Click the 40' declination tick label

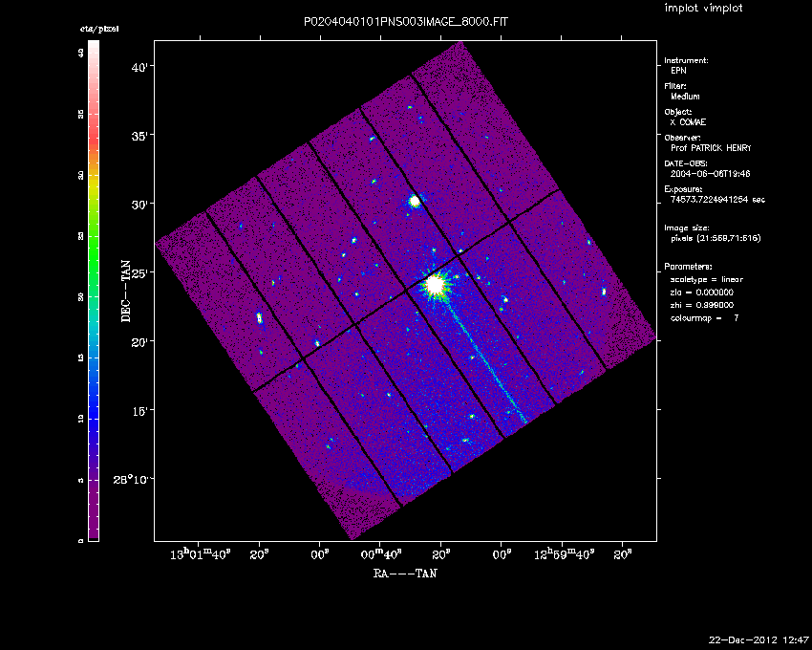click(x=140, y=67)
